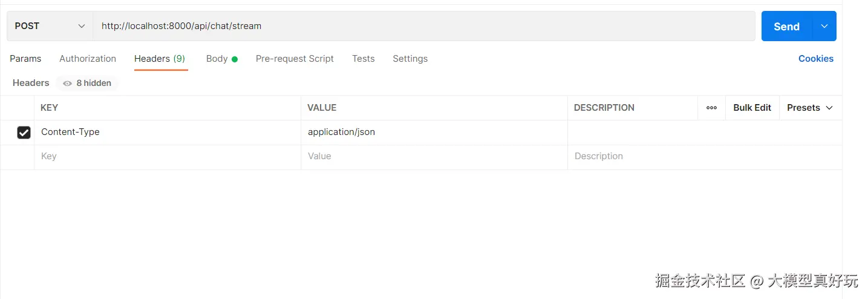Edit the application/json value cell

433,132
